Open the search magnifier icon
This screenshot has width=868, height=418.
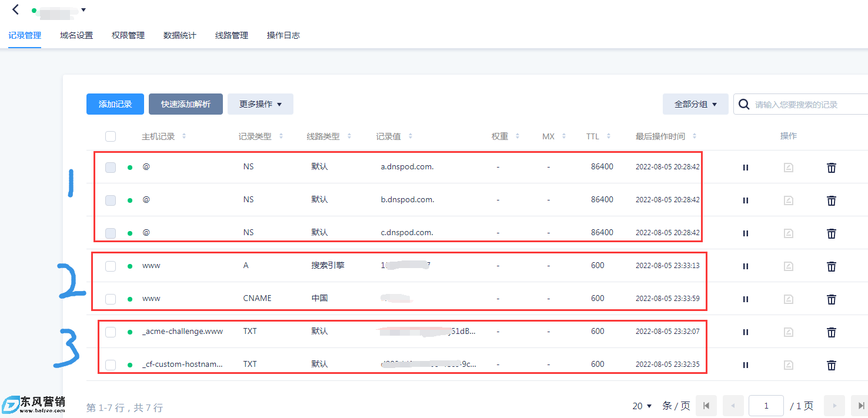(x=744, y=104)
